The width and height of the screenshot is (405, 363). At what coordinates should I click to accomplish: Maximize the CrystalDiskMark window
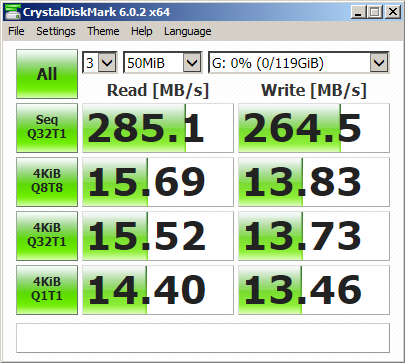375,12
